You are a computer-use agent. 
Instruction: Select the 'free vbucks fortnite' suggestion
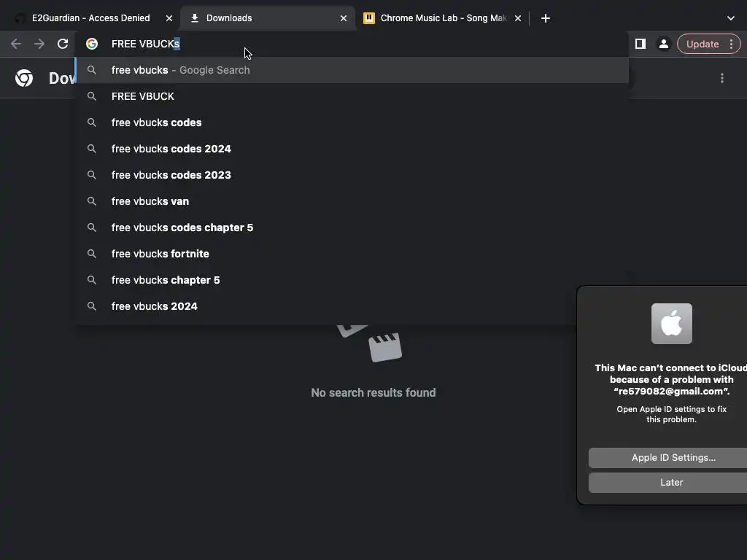pos(352,253)
